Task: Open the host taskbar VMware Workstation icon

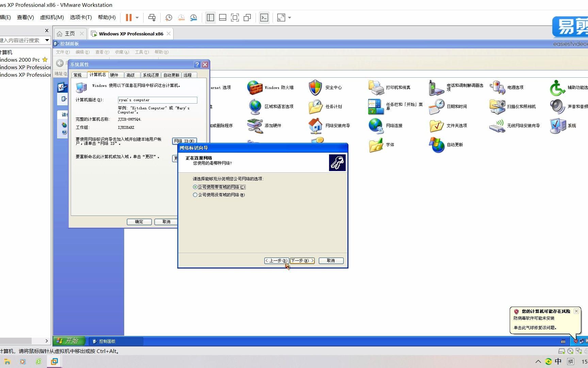Action: pyautogui.click(x=54, y=362)
